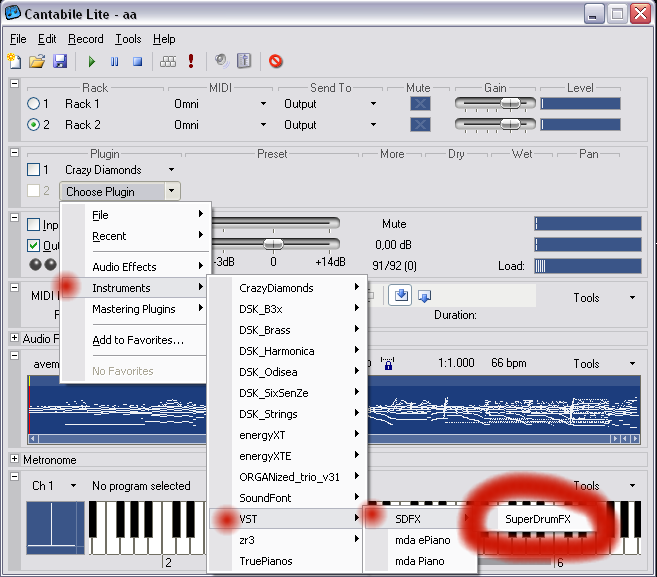Uncheck the Output checkbox

34,245
